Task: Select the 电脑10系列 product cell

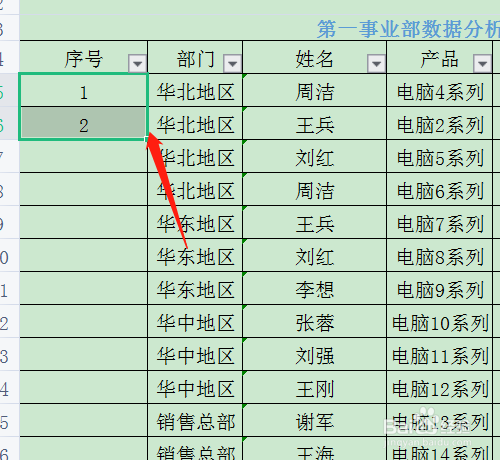Action: coord(440,321)
